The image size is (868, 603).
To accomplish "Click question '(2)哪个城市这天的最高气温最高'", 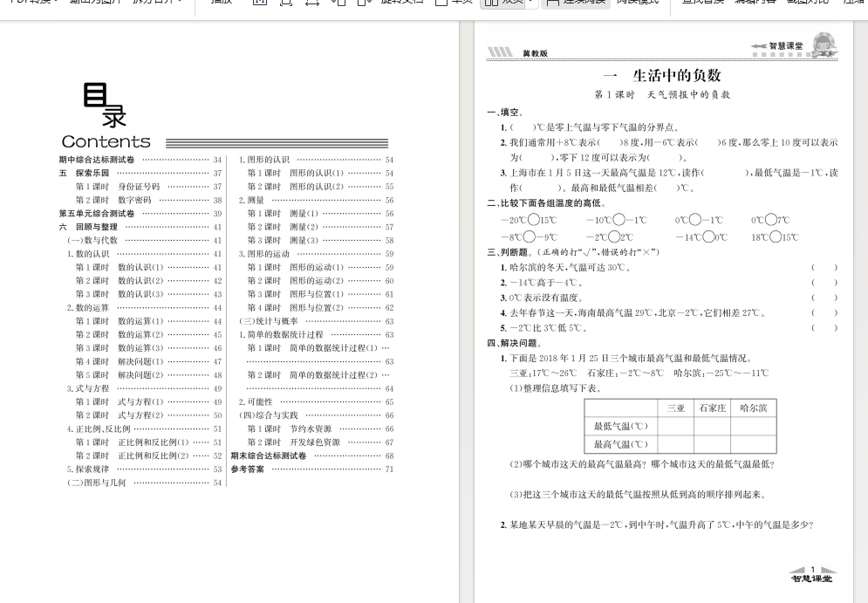I will [x=642, y=464].
